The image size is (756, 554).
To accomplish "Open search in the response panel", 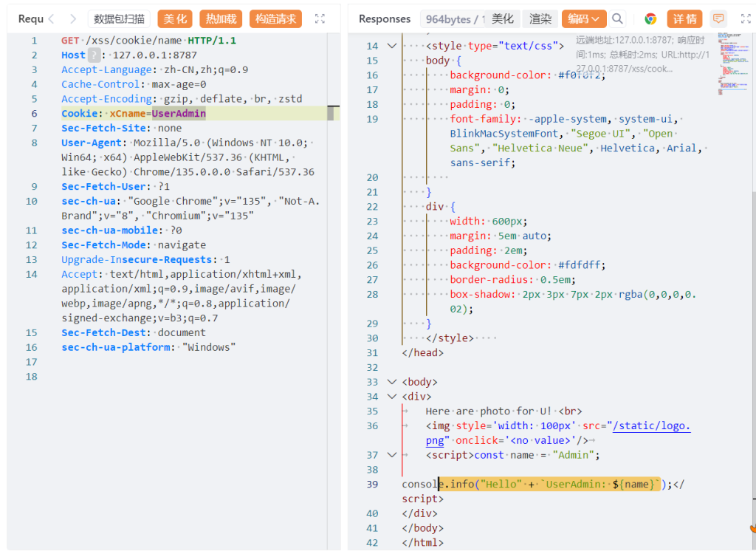I will click(x=618, y=19).
